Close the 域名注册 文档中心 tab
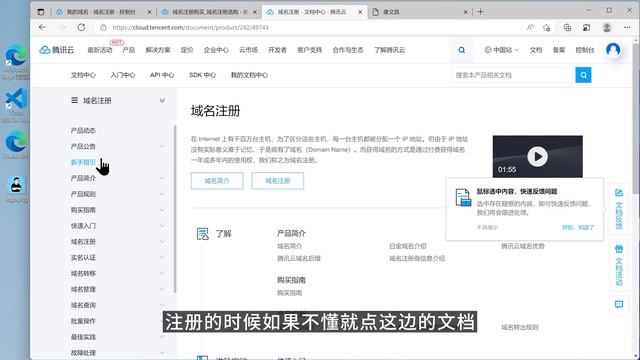The image size is (640, 360). click(x=360, y=12)
